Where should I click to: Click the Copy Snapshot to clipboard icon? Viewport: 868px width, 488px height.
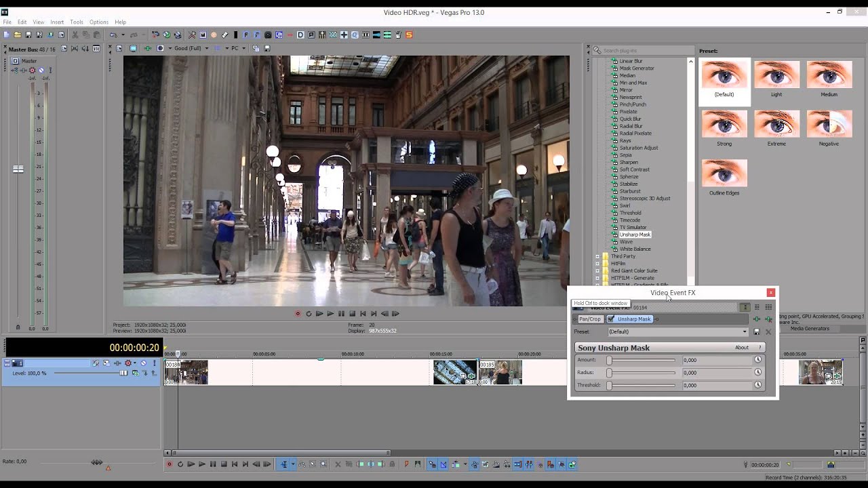tap(256, 48)
